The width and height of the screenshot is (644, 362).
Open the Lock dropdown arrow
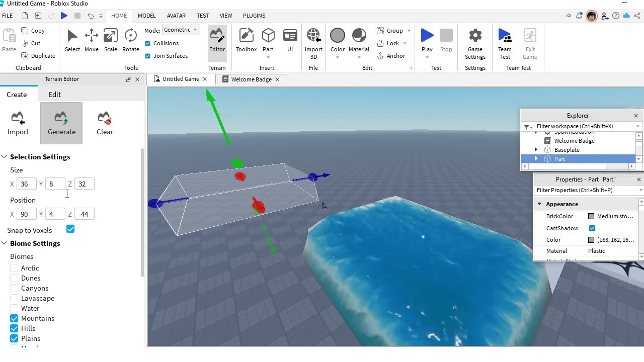pos(405,43)
